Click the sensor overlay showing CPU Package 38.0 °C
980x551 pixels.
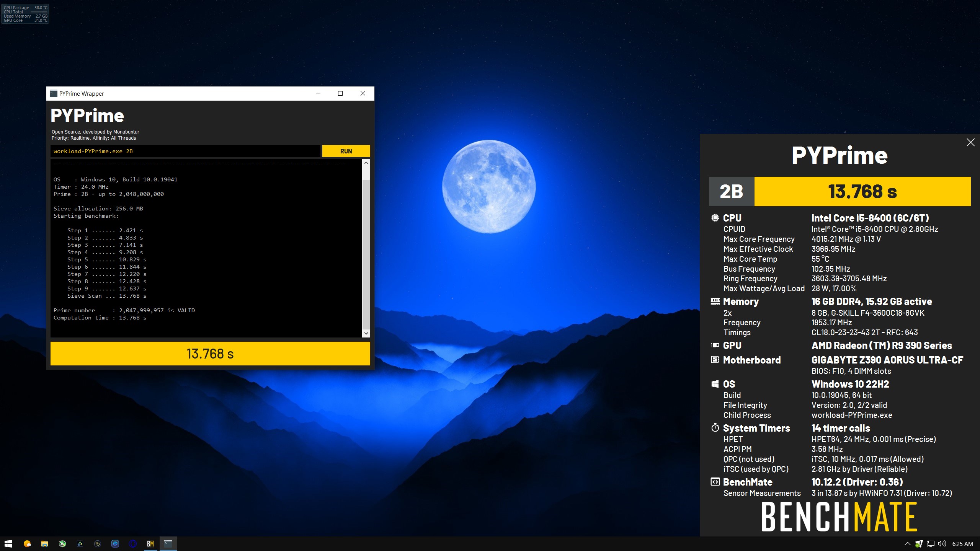(x=25, y=14)
